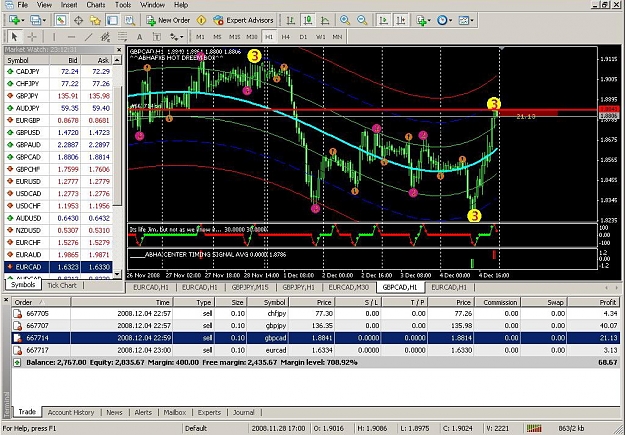Toggle Chart Shift

click(401, 20)
